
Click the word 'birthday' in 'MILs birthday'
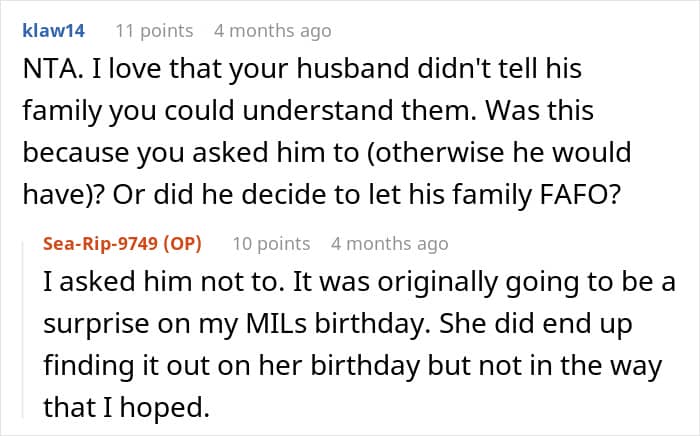(x=373, y=324)
